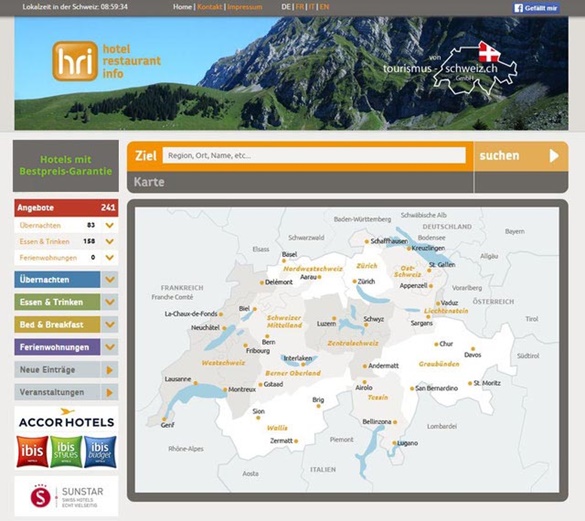Click the arrow icon beside Neue Einträge

click(x=109, y=370)
